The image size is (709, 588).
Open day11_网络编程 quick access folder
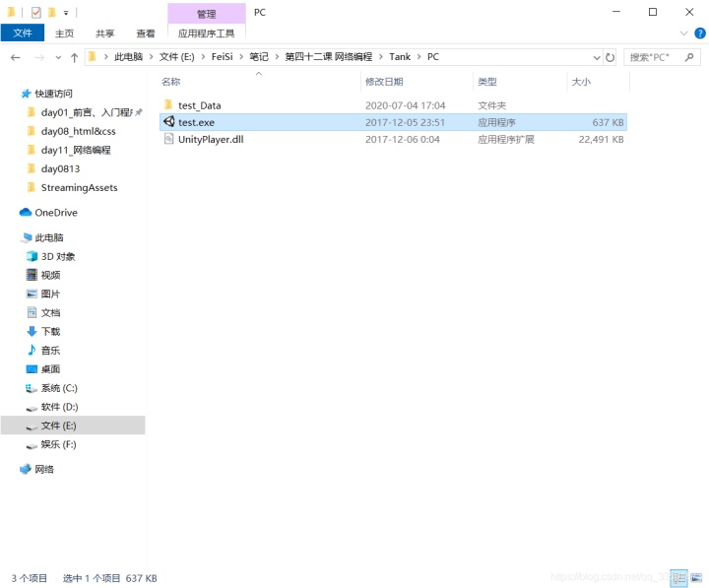point(76,150)
